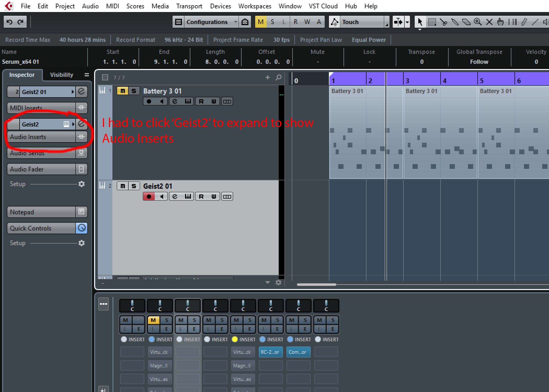Unmute the Battery 3 01 track
This screenshot has width=549, height=392.
pyautogui.click(x=123, y=91)
